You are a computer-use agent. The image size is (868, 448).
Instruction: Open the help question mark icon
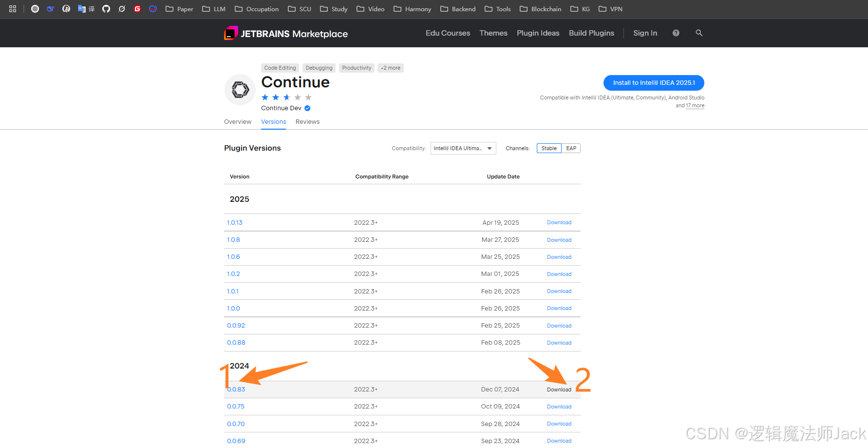pyautogui.click(x=676, y=33)
